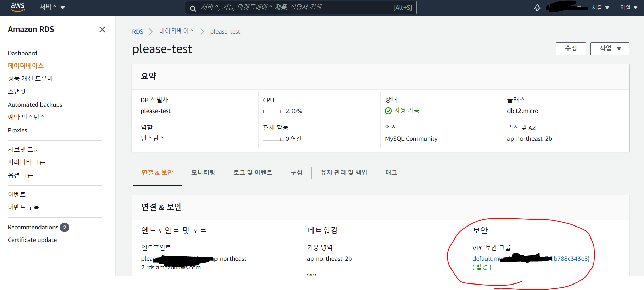
Task: Open Proxies in the sidebar
Action: tap(17, 130)
